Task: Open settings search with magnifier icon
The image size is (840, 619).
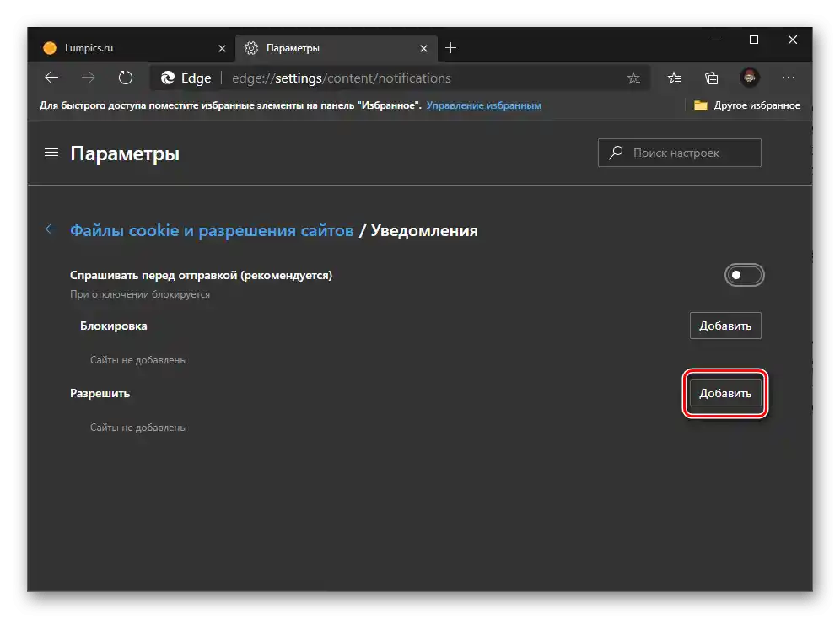Action: [615, 153]
